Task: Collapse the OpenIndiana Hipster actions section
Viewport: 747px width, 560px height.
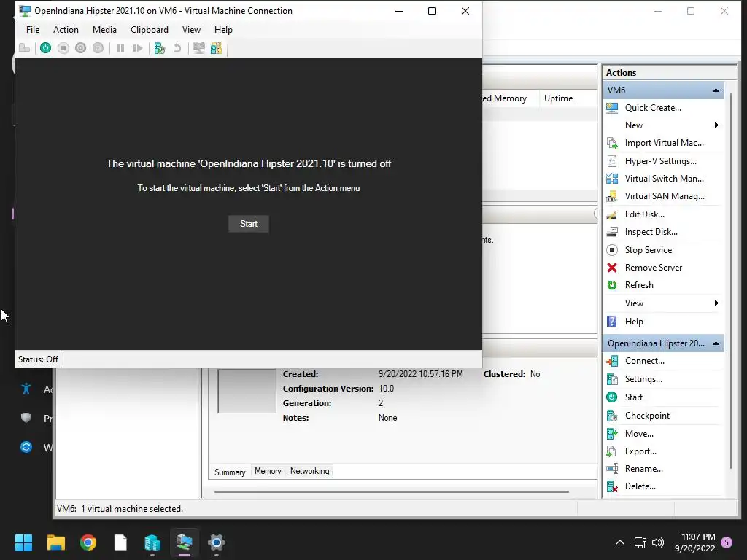Action: (716, 343)
